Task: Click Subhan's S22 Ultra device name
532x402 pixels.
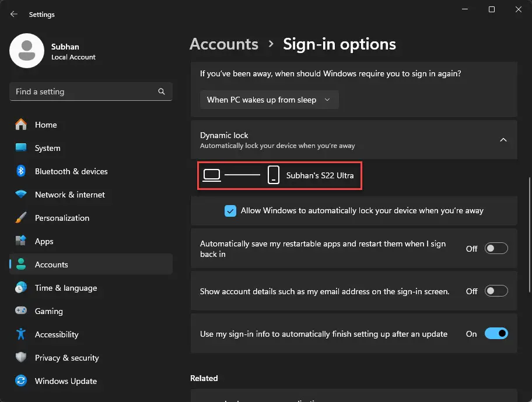Action: pyautogui.click(x=320, y=175)
